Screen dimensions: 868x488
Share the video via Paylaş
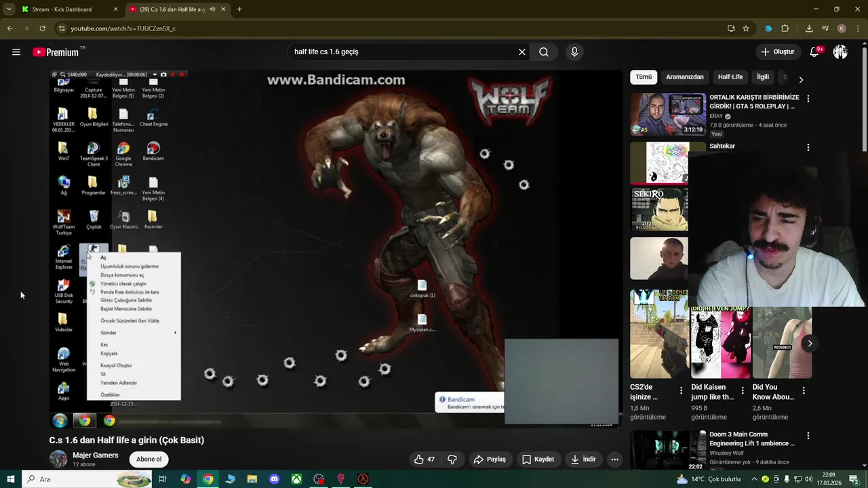[490, 460]
